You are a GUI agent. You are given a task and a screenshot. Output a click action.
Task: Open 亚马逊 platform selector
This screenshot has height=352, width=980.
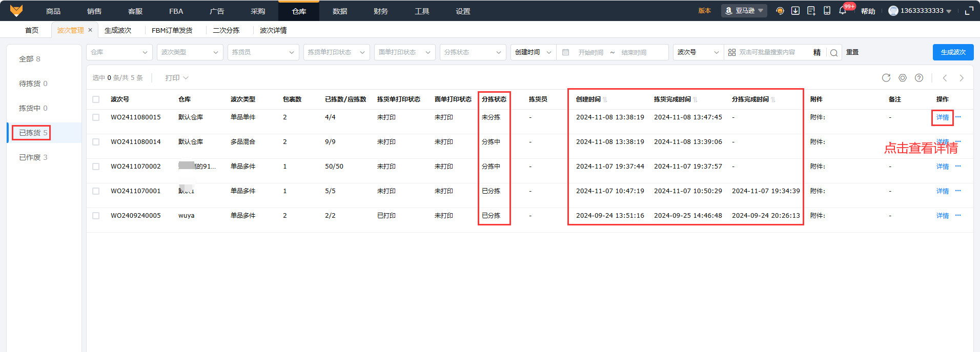744,11
